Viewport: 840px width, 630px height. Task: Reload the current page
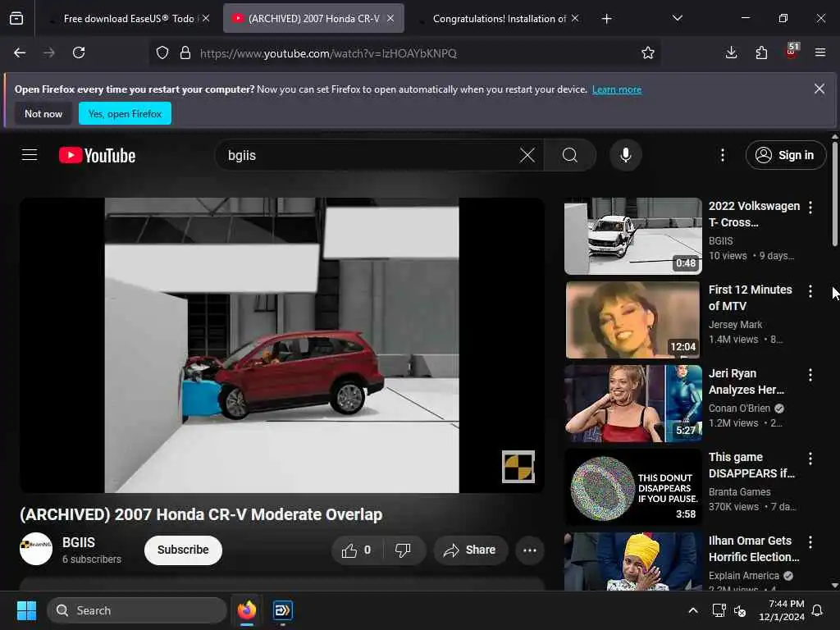[79, 52]
